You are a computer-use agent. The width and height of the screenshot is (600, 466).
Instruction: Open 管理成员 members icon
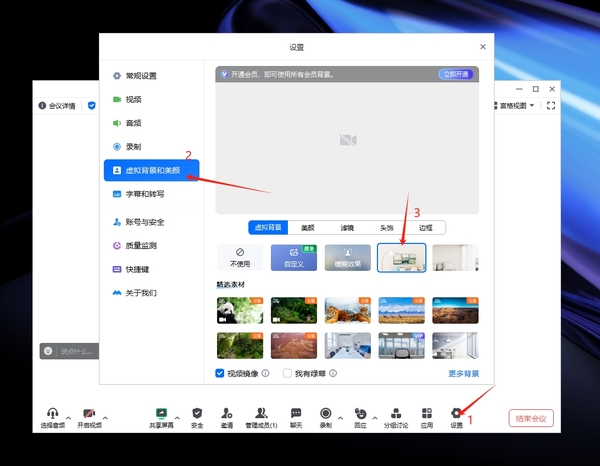(x=261, y=414)
